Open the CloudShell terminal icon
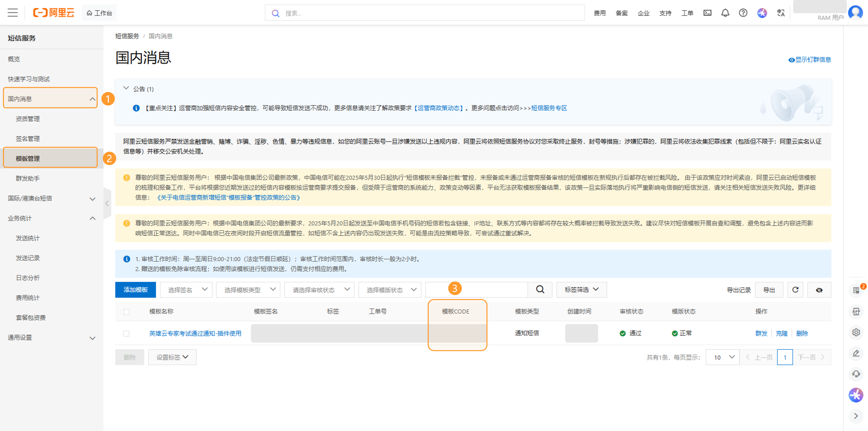 (x=707, y=13)
